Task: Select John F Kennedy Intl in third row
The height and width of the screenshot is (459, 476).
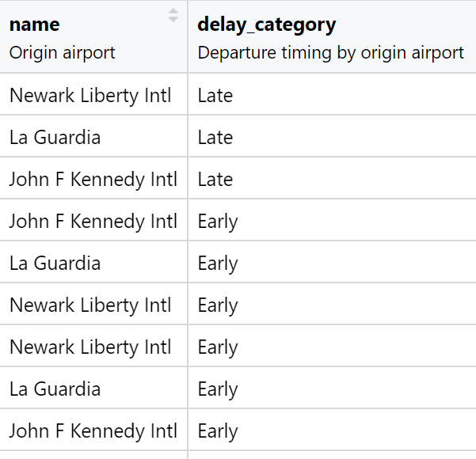Action: pyautogui.click(x=93, y=180)
